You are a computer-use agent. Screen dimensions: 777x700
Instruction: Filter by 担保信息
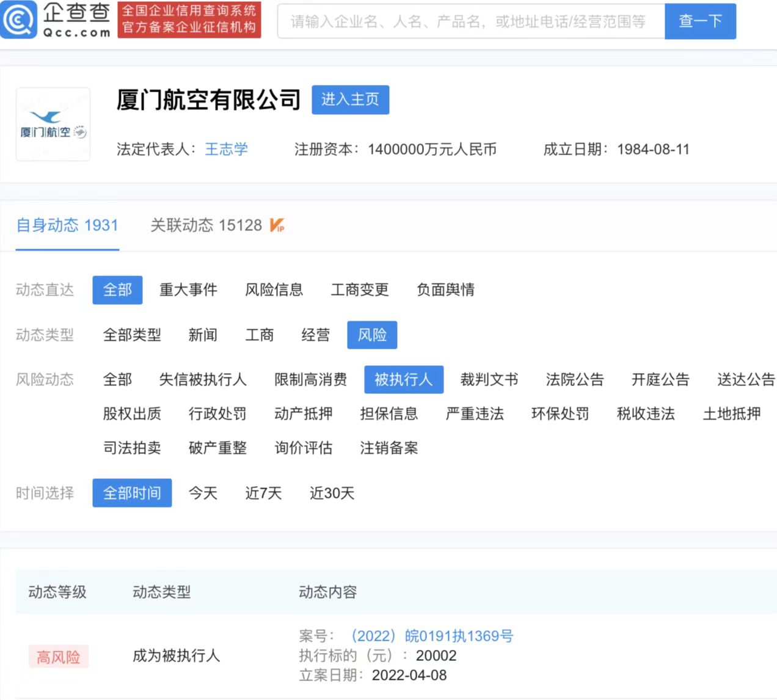(389, 414)
